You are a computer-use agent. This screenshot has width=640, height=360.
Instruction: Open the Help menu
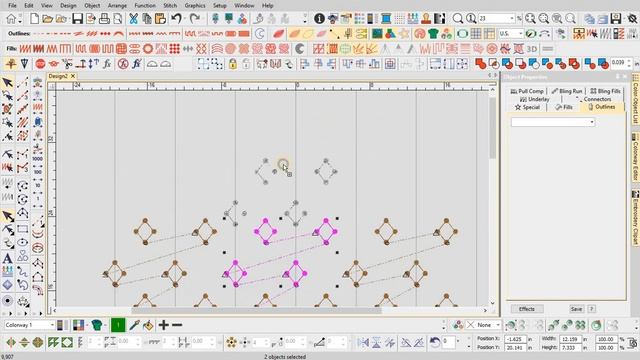tap(267, 6)
